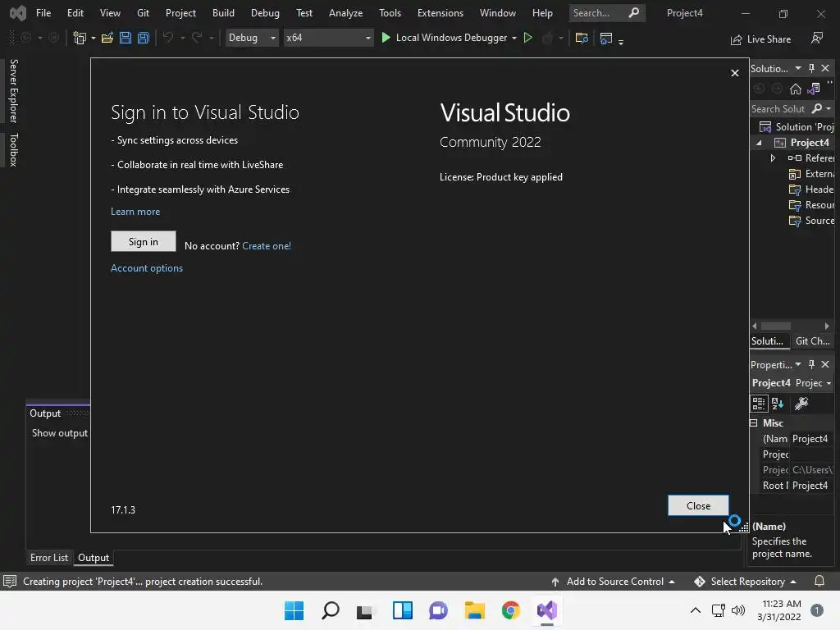This screenshot has width=840, height=630.
Task: Show hidden system tray icons
Action: pos(696,610)
